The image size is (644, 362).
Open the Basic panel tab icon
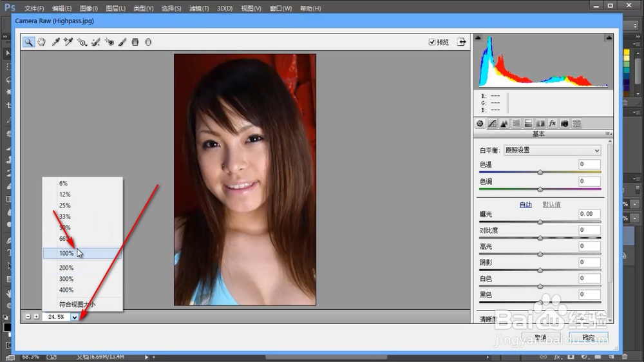[x=480, y=123]
